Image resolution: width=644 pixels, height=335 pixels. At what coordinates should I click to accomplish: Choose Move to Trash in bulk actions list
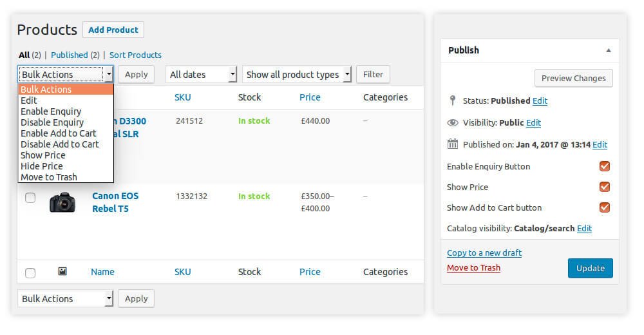tap(66, 177)
